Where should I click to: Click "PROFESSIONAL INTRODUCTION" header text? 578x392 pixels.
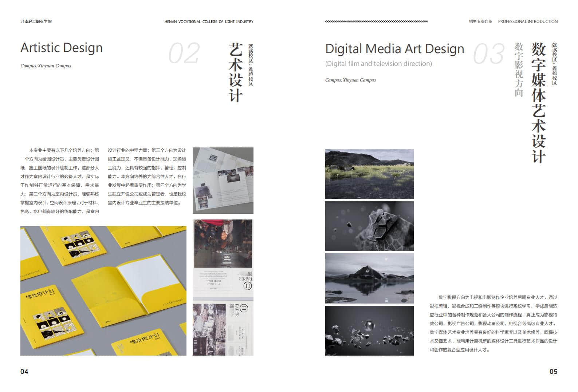click(527, 21)
